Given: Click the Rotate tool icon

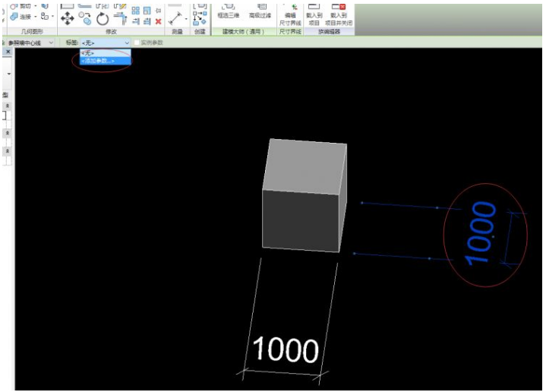Looking at the screenshot, I should (x=103, y=20).
